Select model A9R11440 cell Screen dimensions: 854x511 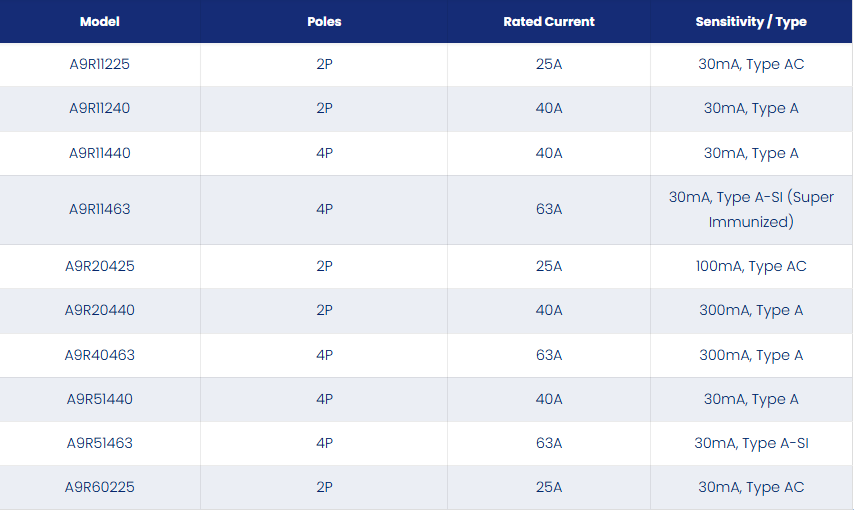100,153
